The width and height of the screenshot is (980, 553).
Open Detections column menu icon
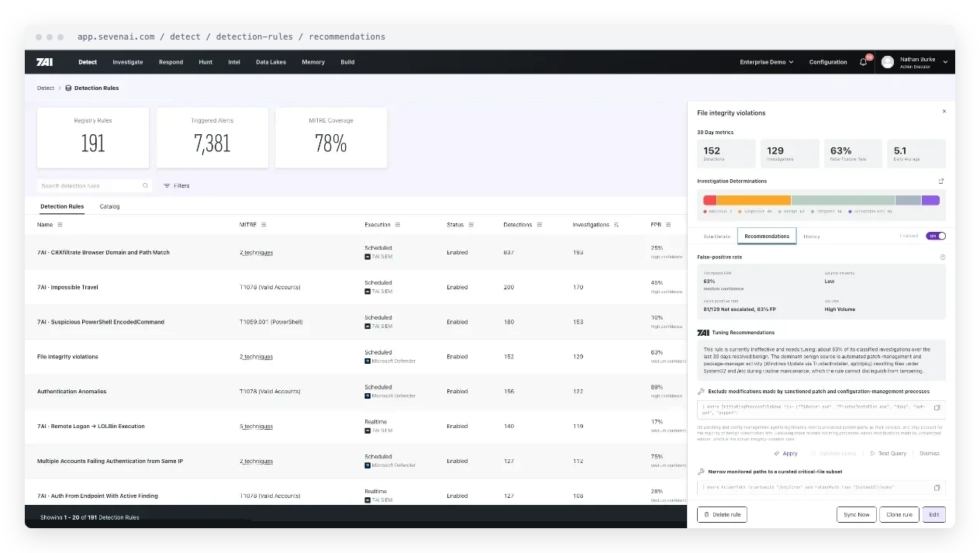tap(540, 225)
